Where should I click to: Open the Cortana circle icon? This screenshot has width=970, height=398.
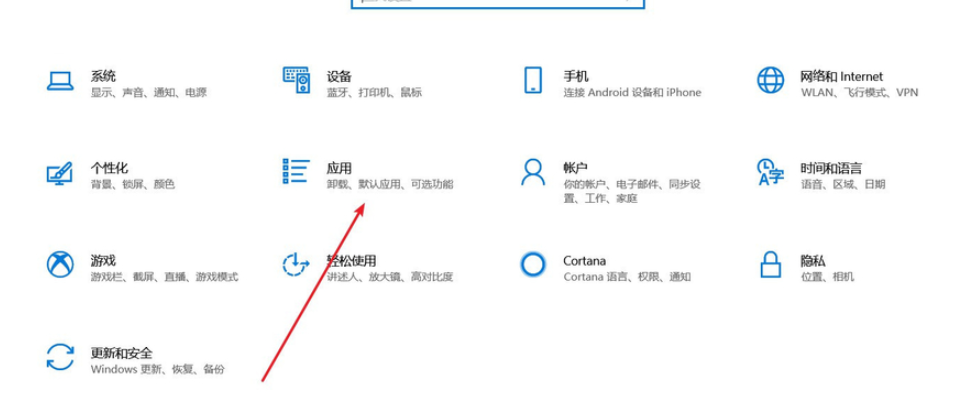tap(533, 264)
